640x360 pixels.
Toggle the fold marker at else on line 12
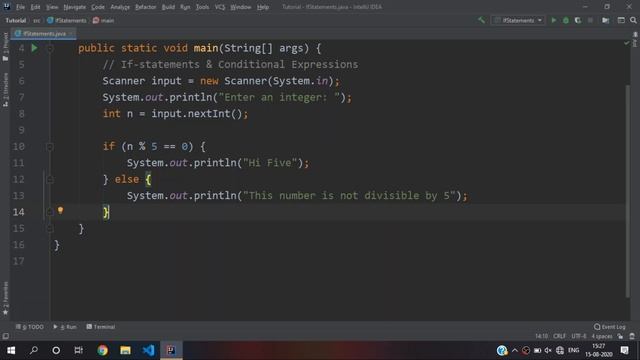point(50,179)
